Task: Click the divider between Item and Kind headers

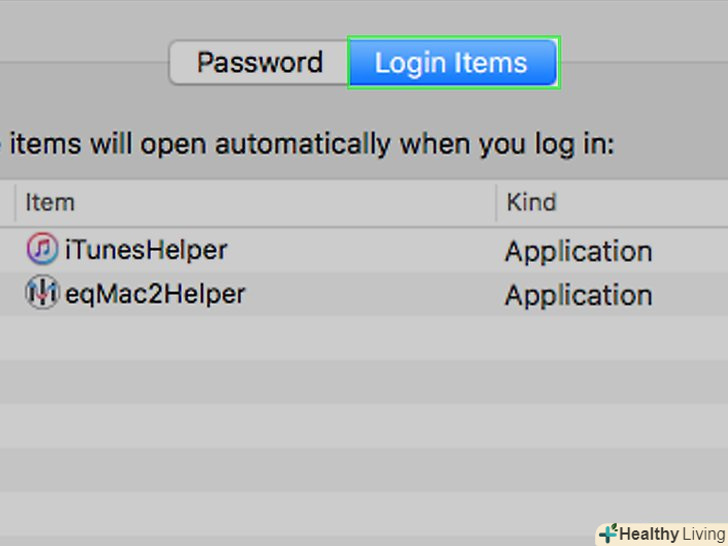Action: tap(496, 202)
